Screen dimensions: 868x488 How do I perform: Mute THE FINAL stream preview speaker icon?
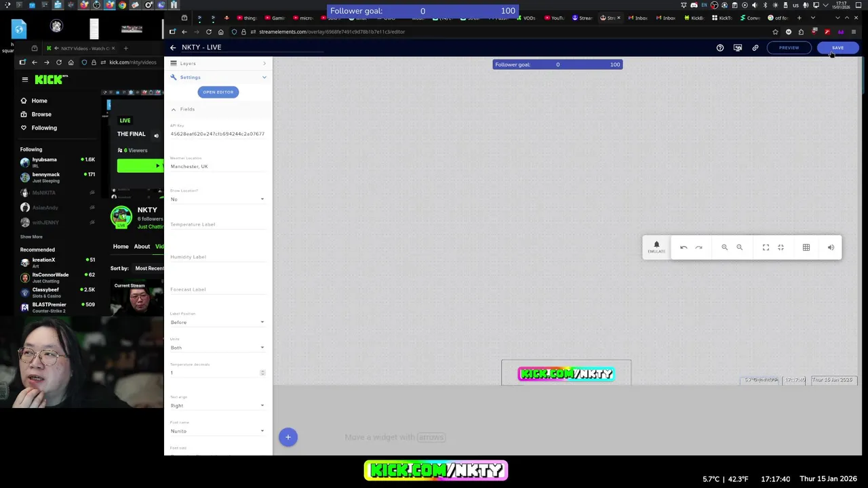click(156, 135)
